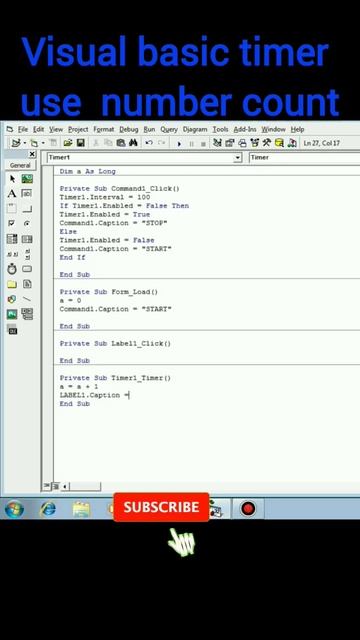Click the Break pause button
The width and height of the screenshot is (360, 640).
[x=191, y=144]
